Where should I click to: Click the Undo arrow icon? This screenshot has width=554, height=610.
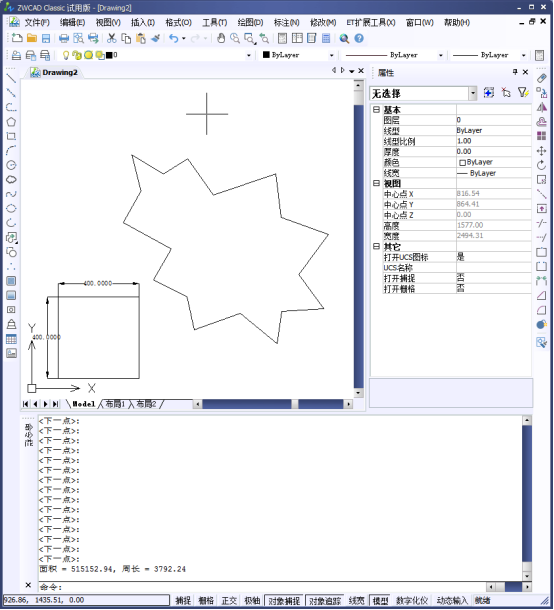[x=174, y=38]
